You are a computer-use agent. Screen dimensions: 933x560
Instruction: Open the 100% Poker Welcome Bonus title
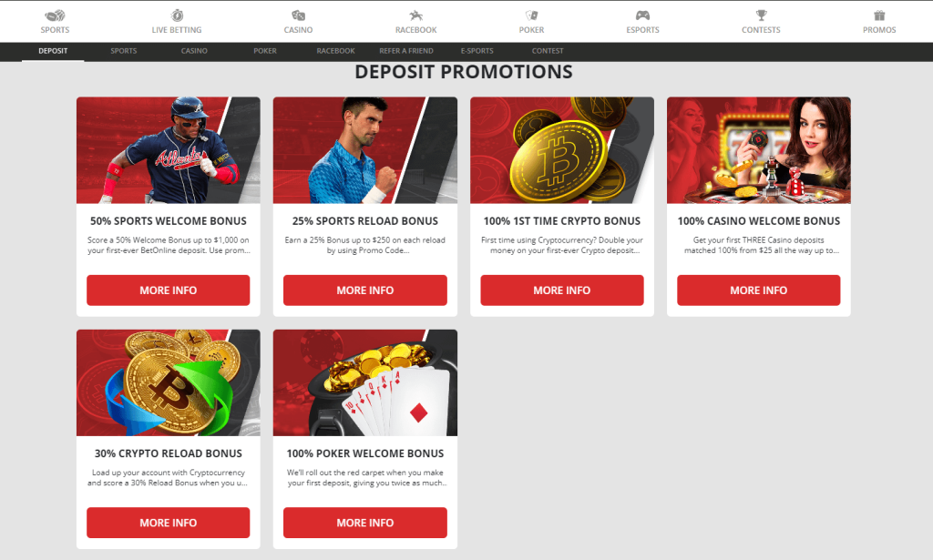pos(364,453)
